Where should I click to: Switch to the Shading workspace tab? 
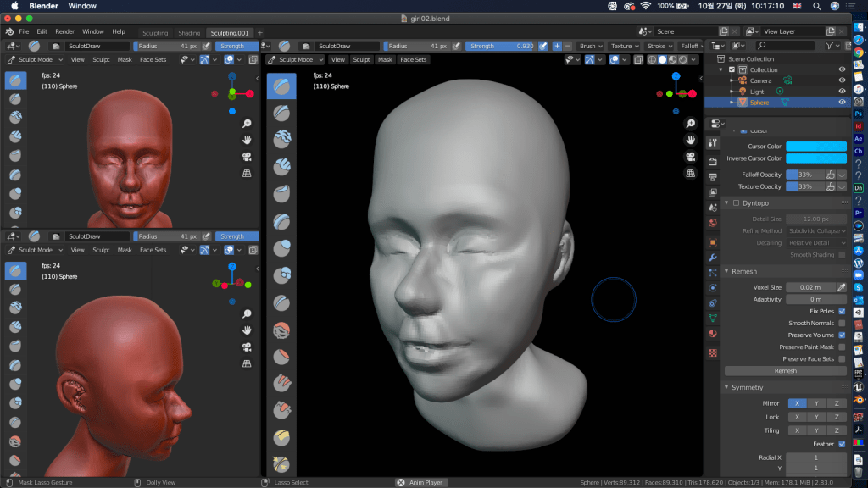(189, 32)
